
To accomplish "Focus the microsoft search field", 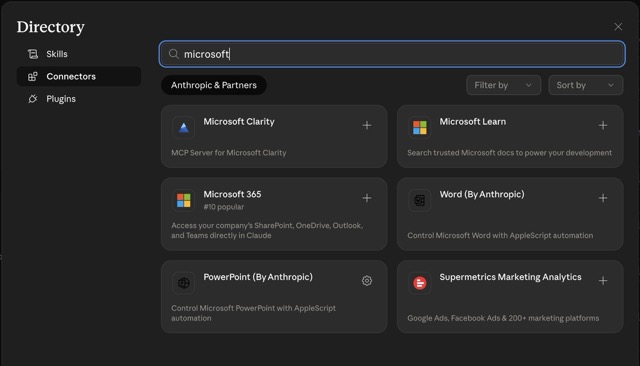I will click(x=392, y=54).
